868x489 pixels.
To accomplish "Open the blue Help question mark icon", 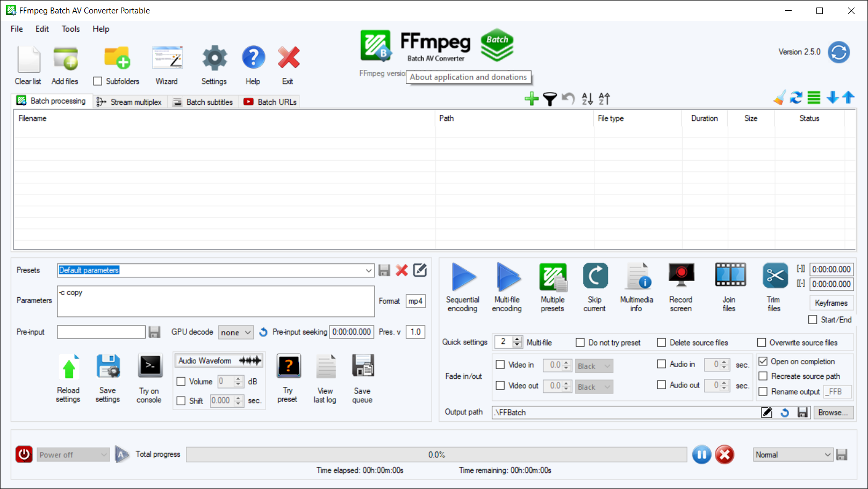I will coord(253,57).
